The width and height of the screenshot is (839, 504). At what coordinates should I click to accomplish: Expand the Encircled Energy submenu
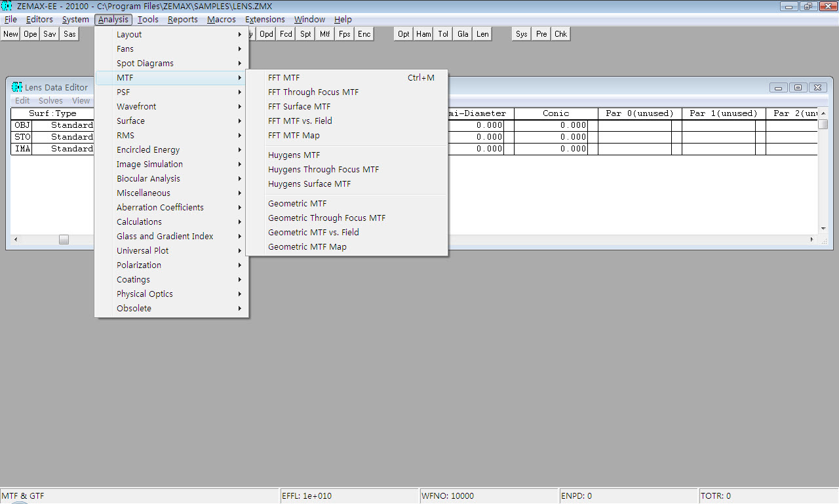pyautogui.click(x=172, y=149)
